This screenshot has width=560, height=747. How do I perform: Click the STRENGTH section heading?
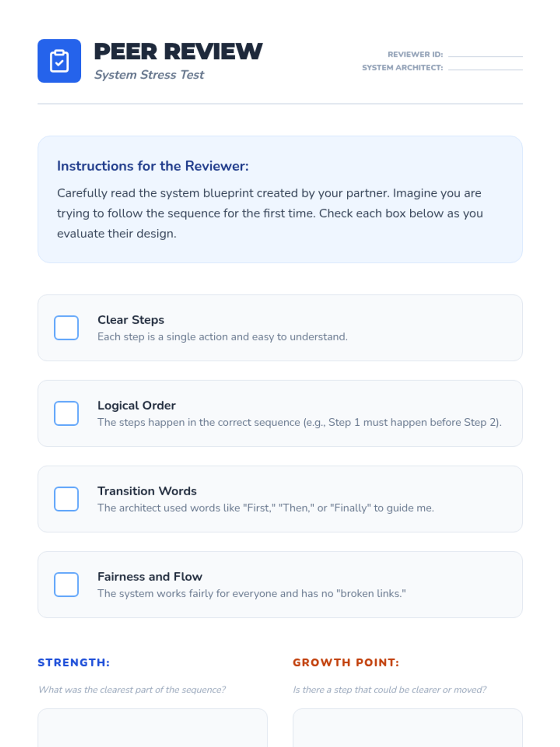(74, 662)
